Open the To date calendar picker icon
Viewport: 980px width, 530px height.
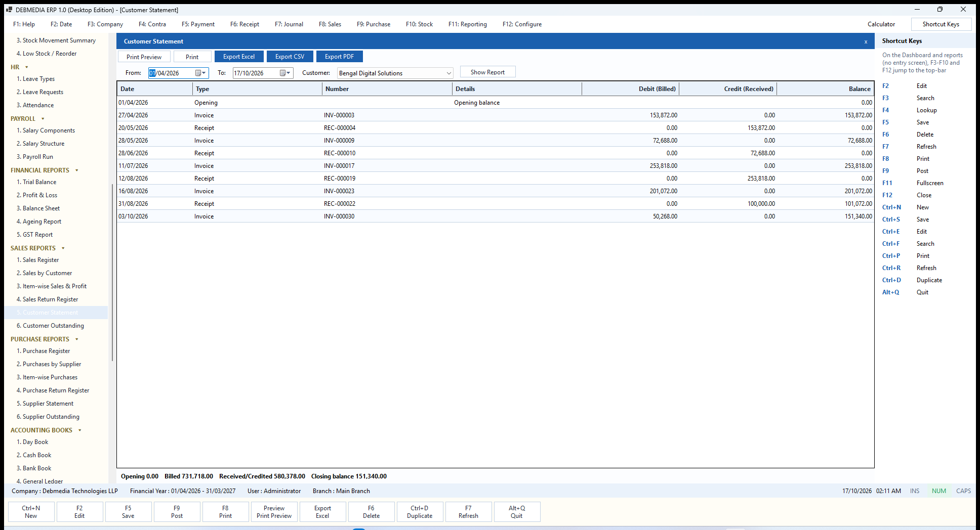[x=285, y=73]
